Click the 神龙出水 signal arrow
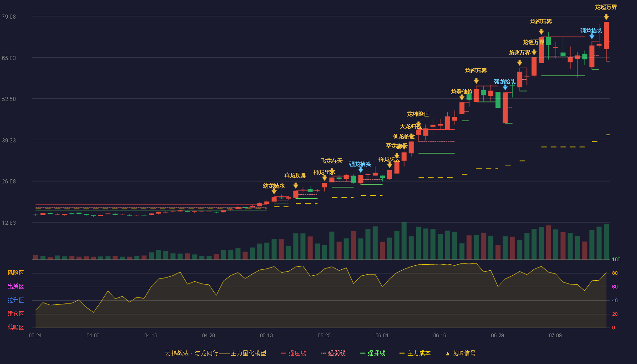The image size is (637, 364). click(324, 178)
